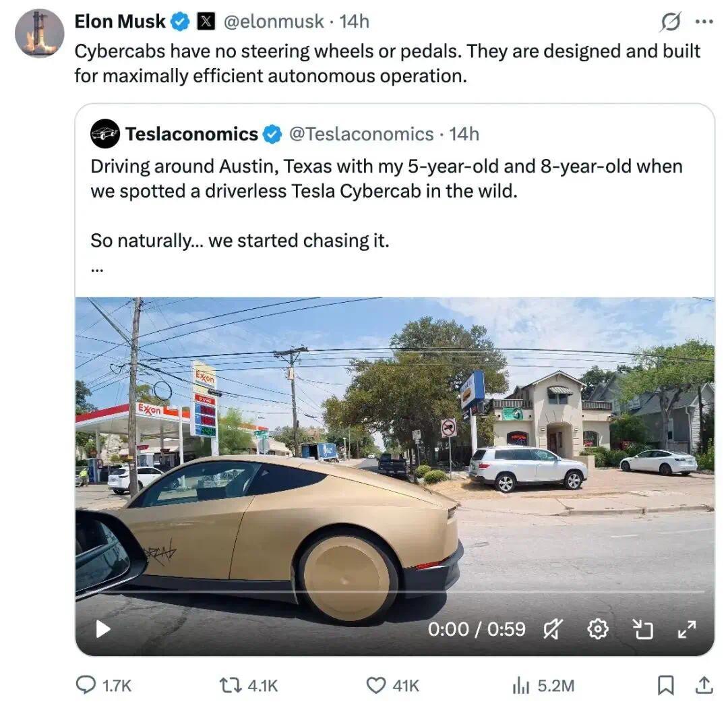Visit the @Teslaconomics handle link

(x=361, y=134)
